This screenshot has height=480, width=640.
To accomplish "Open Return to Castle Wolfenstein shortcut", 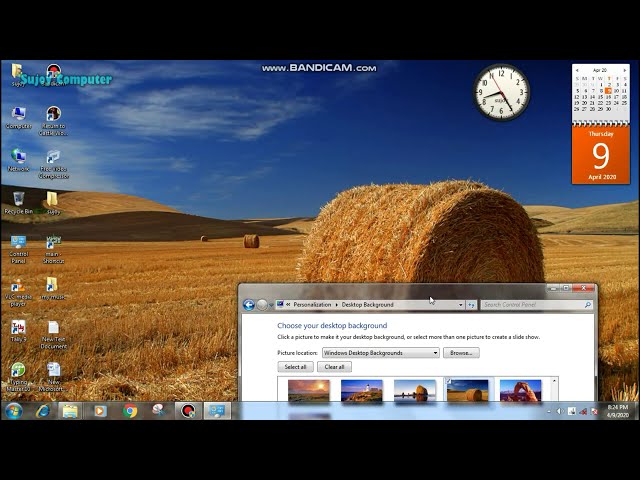I will coord(53,121).
